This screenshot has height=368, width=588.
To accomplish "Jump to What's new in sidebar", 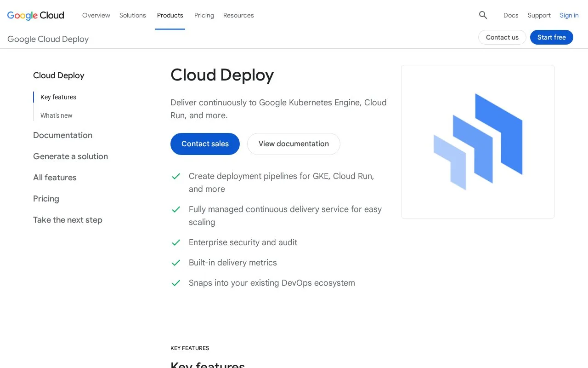I will coord(57,115).
